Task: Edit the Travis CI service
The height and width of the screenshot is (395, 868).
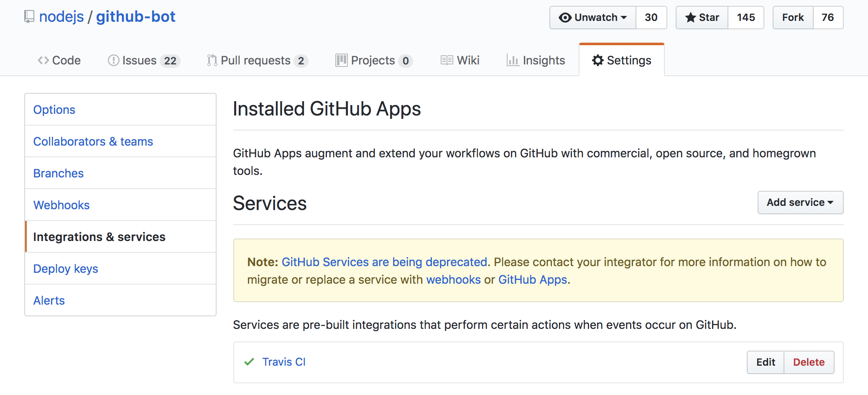Action: tap(765, 362)
